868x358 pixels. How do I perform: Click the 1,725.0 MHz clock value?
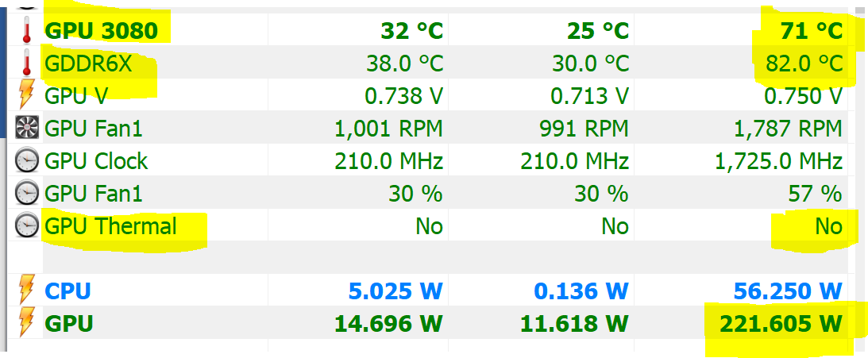(779, 162)
